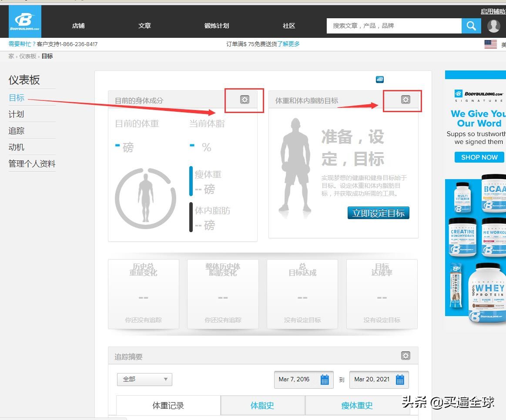This screenshot has height=420, width=506.
Task: Open settings gear on 目前的身体成分 widget
Action: pos(244,100)
